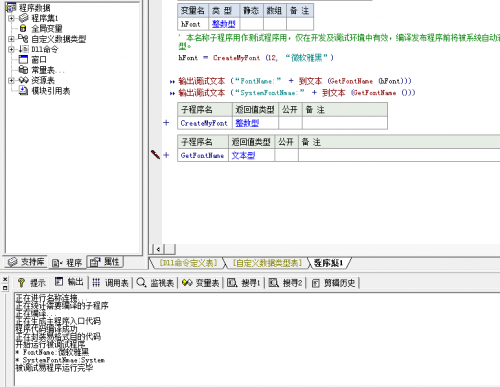Expand the GetFontName subroutine with plus sign
This screenshot has width=500, height=387.
pyautogui.click(x=166, y=155)
